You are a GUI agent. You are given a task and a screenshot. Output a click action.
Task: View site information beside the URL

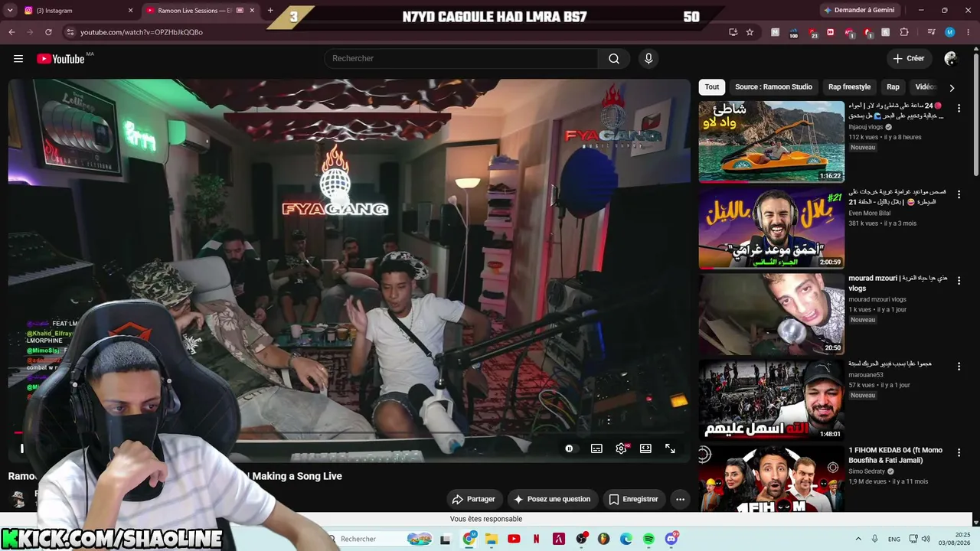click(70, 32)
